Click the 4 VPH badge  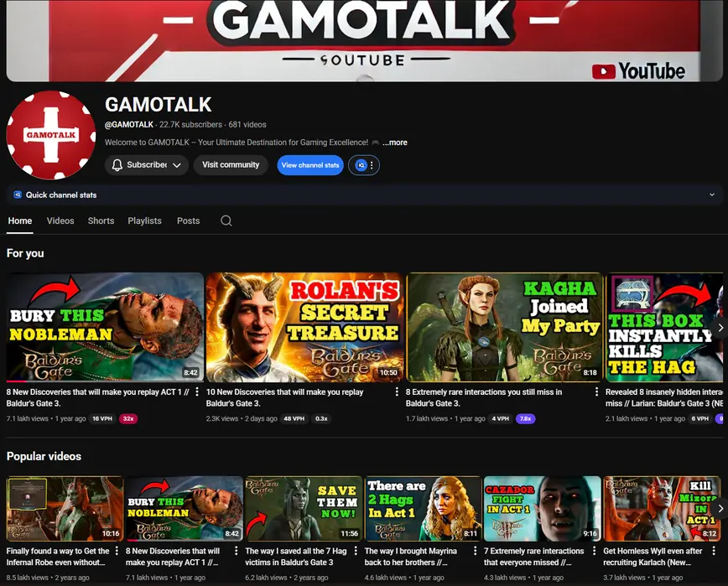pyautogui.click(x=501, y=418)
